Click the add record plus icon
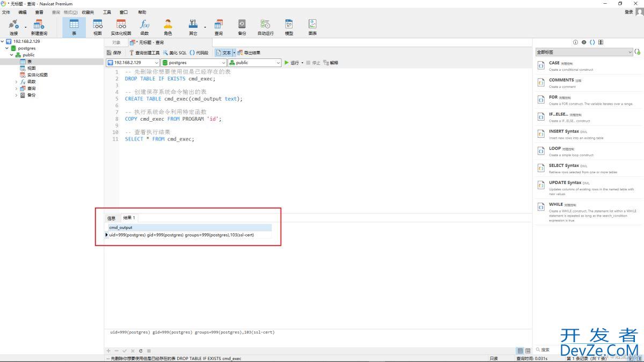The width and height of the screenshot is (644, 362). coord(108,351)
